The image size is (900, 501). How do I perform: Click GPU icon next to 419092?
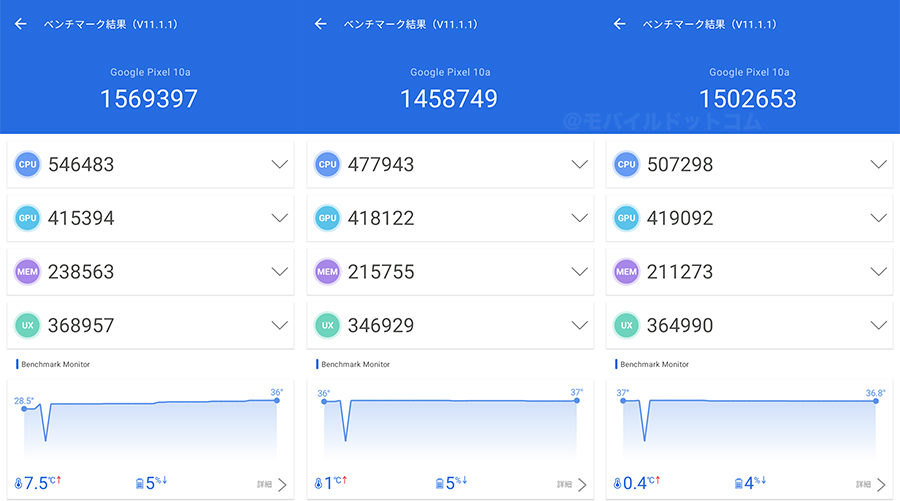(626, 218)
